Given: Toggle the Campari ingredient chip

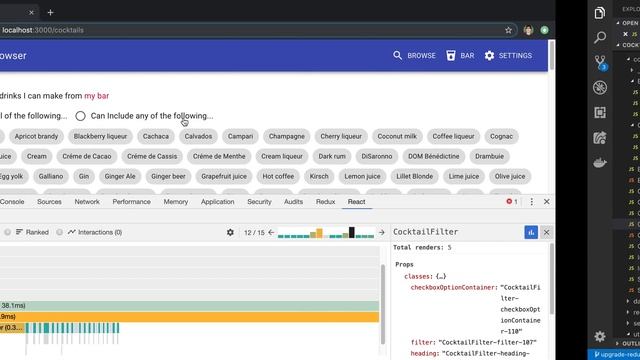Looking at the screenshot, I should coord(240,136).
